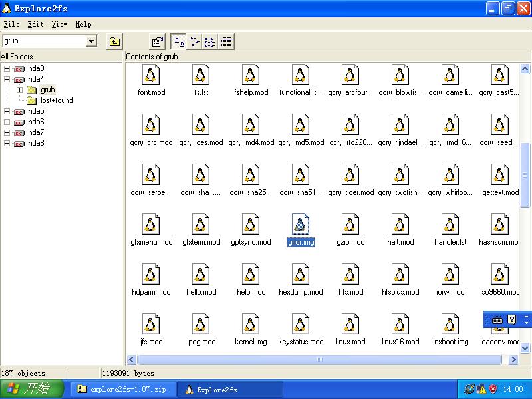
Task: Expand the hda5 partition node
Action: [x=7, y=111]
